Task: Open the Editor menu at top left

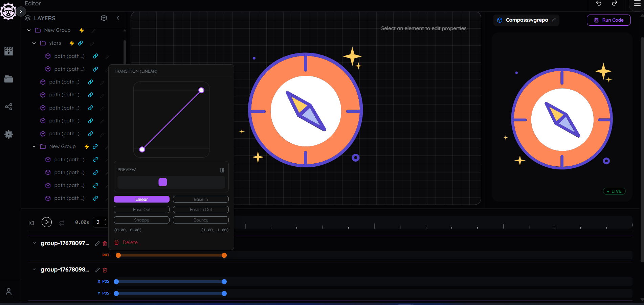Action: pyautogui.click(x=32, y=4)
